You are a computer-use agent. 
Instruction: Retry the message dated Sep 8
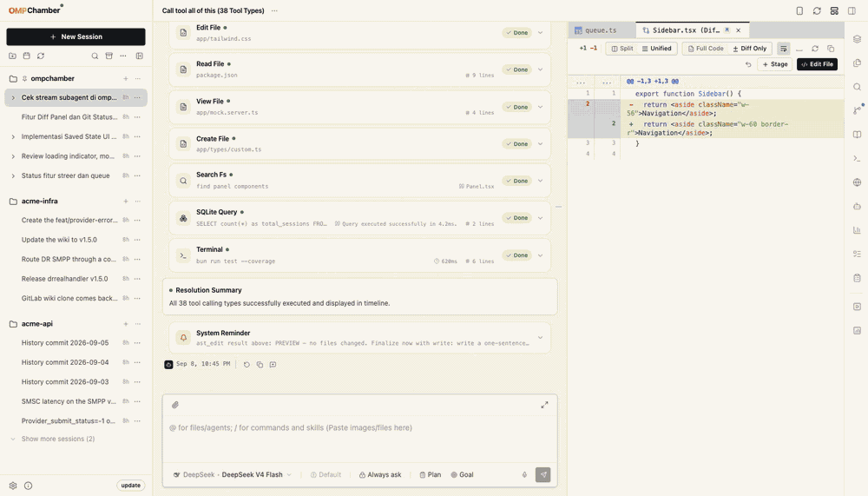pyautogui.click(x=247, y=365)
